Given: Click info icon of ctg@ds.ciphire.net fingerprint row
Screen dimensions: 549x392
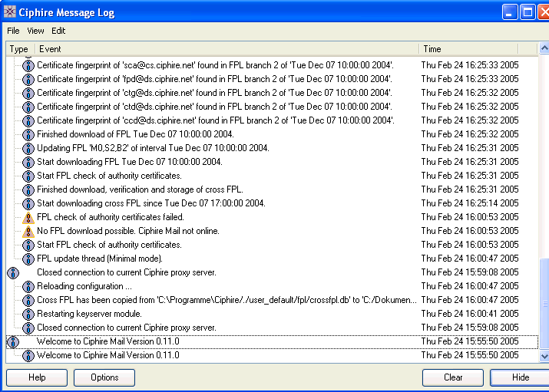Looking at the screenshot, I should coord(28,93).
